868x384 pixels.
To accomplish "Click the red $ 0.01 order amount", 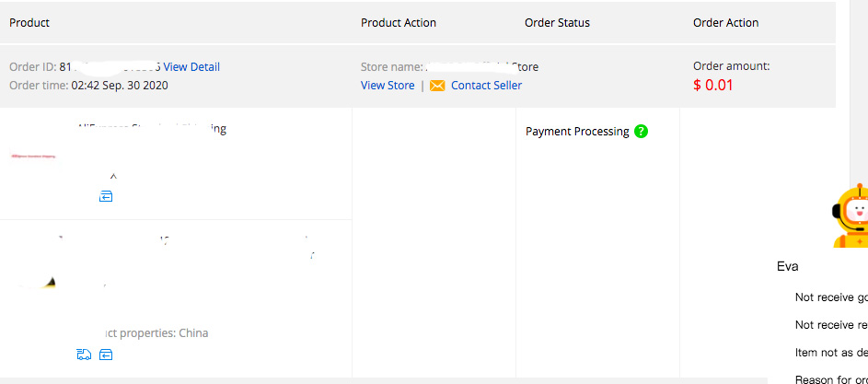I will pos(713,86).
